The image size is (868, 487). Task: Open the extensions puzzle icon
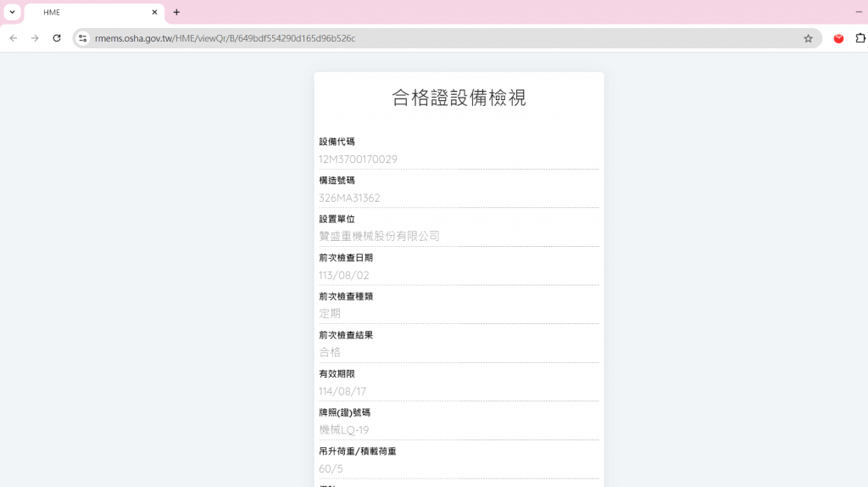click(x=860, y=38)
